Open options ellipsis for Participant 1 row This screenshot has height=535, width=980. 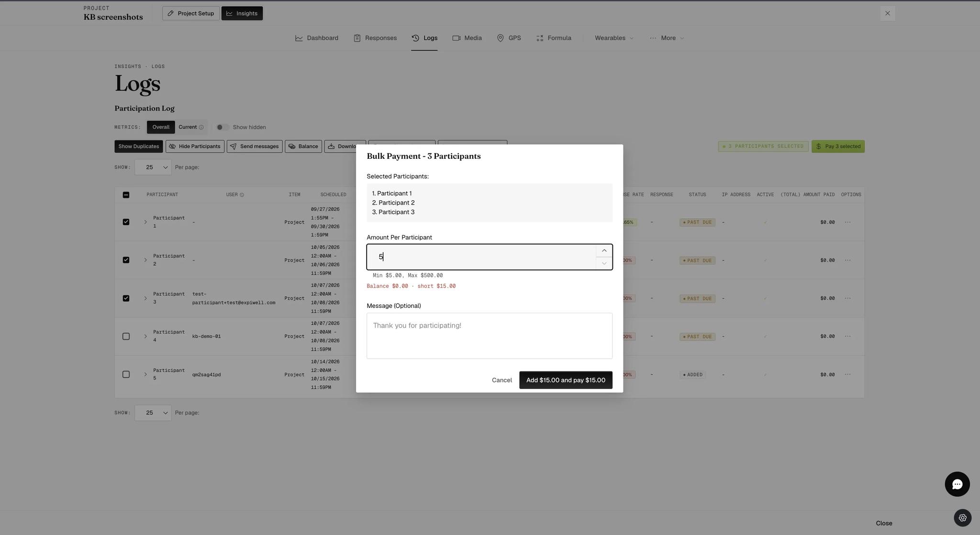847,222
